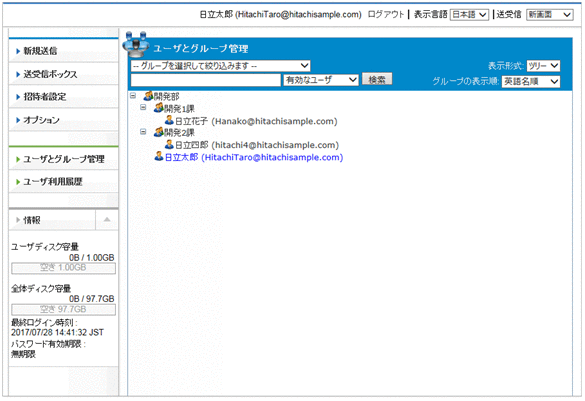Collapse the 情報 panel with up arrow
Viewport: 585px width, 401px height.
[107, 220]
